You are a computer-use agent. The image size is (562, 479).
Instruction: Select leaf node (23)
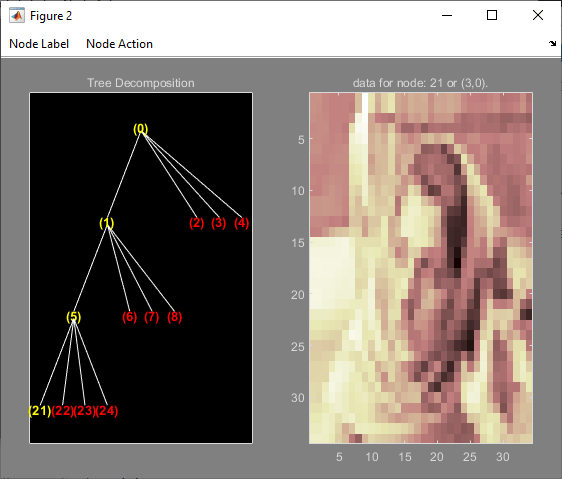click(85, 411)
